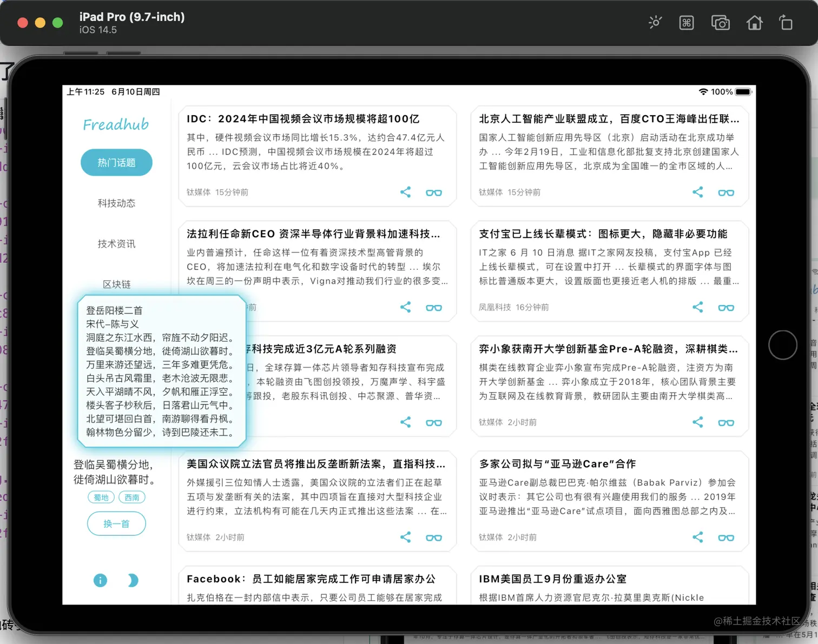
Task: Open reader glasses for IDC video conference article
Action: [x=434, y=192]
